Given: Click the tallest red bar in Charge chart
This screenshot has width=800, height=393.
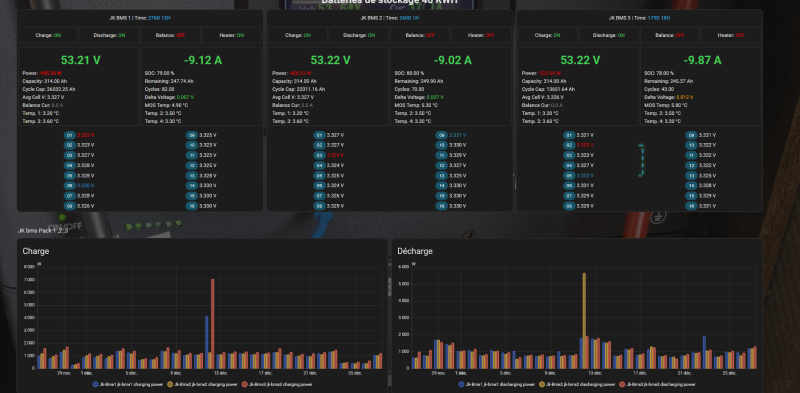Looking at the screenshot, I should point(213,324).
